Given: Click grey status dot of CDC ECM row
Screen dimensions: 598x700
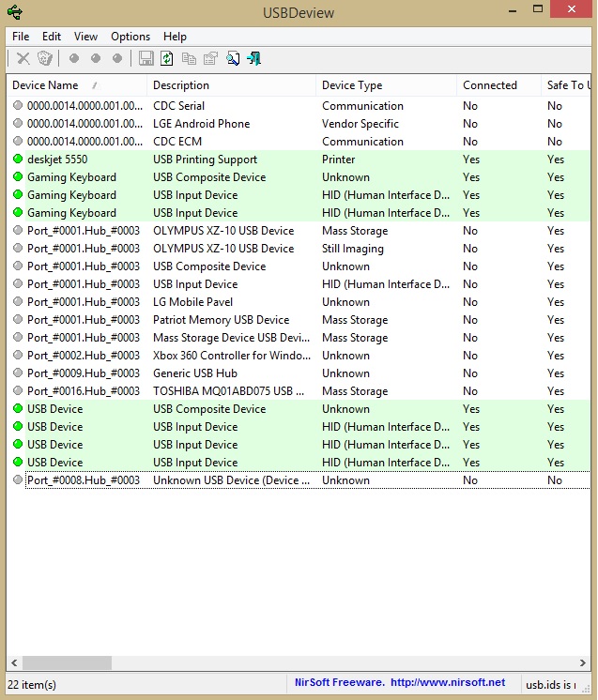Looking at the screenshot, I should [x=18, y=141].
